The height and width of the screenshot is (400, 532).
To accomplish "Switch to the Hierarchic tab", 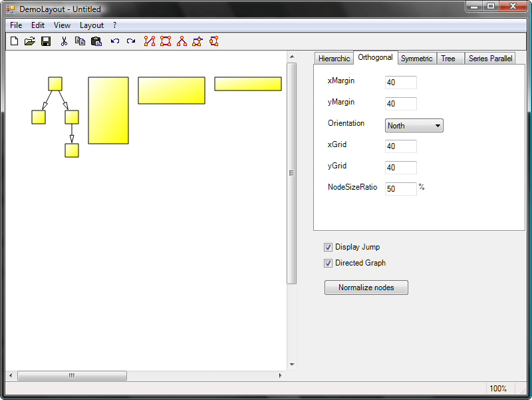I will click(334, 59).
